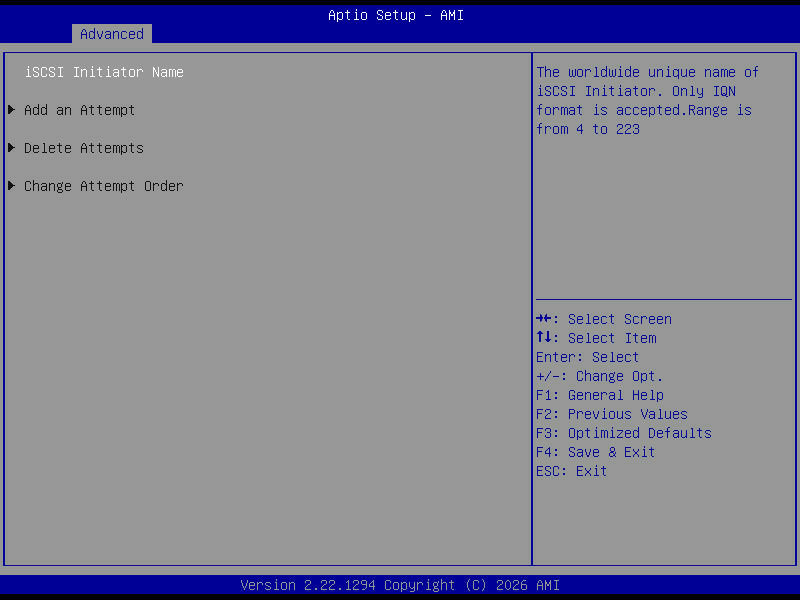Select the iSCSI Initiator Name field

click(x=104, y=72)
